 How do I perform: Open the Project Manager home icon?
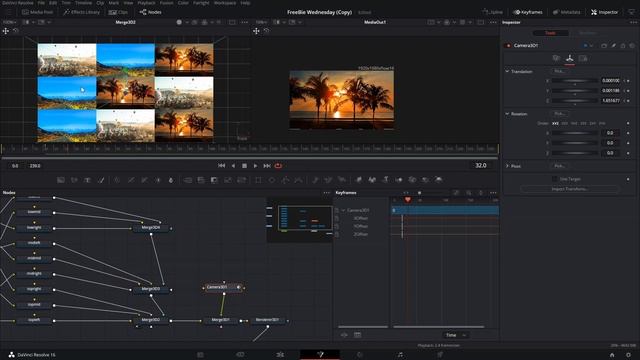(612, 355)
